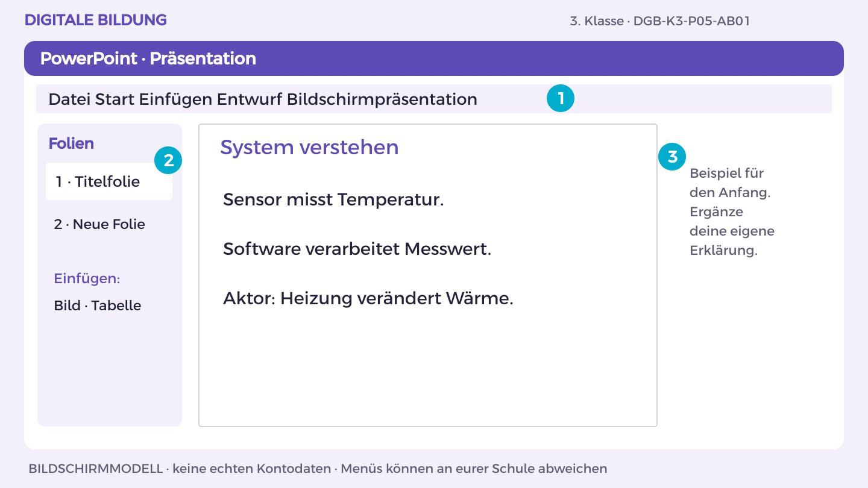The height and width of the screenshot is (488, 868).
Task: Switch to the Entwurf tab
Action: 250,99
